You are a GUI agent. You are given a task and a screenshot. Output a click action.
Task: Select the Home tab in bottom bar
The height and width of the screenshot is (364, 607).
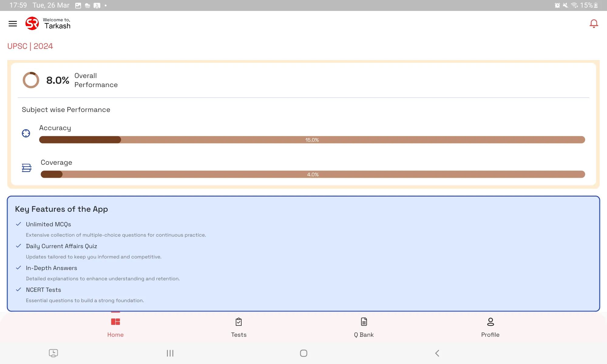pyautogui.click(x=115, y=328)
